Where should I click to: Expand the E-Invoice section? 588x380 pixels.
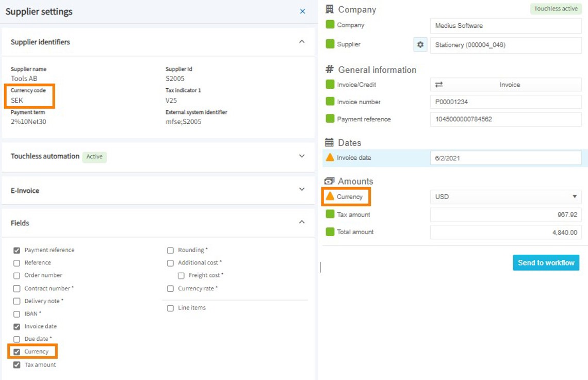(302, 190)
